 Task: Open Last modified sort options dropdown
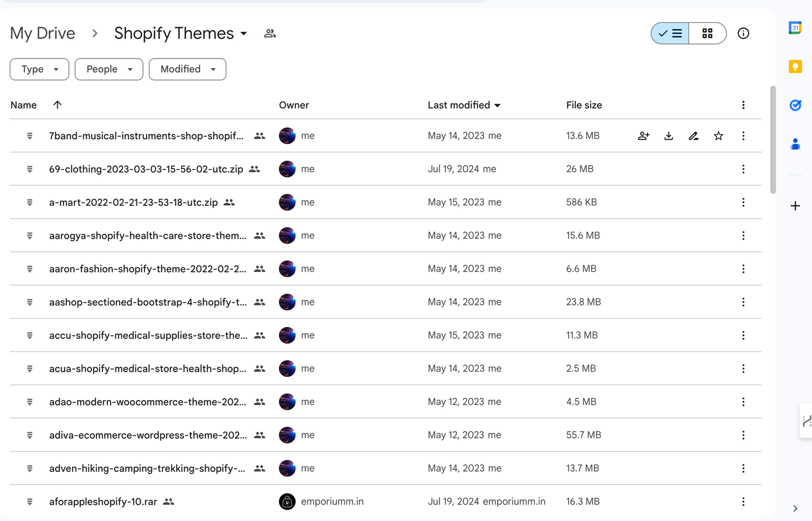(497, 106)
